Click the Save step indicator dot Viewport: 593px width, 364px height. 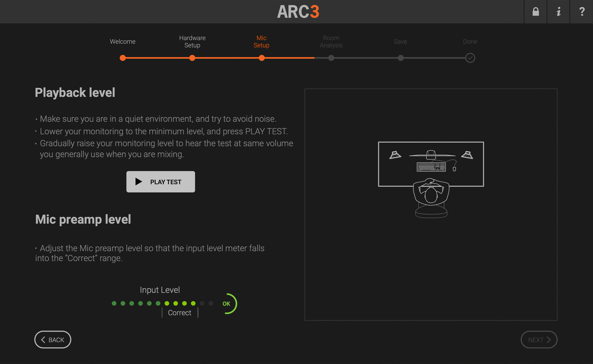tap(400, 58)
